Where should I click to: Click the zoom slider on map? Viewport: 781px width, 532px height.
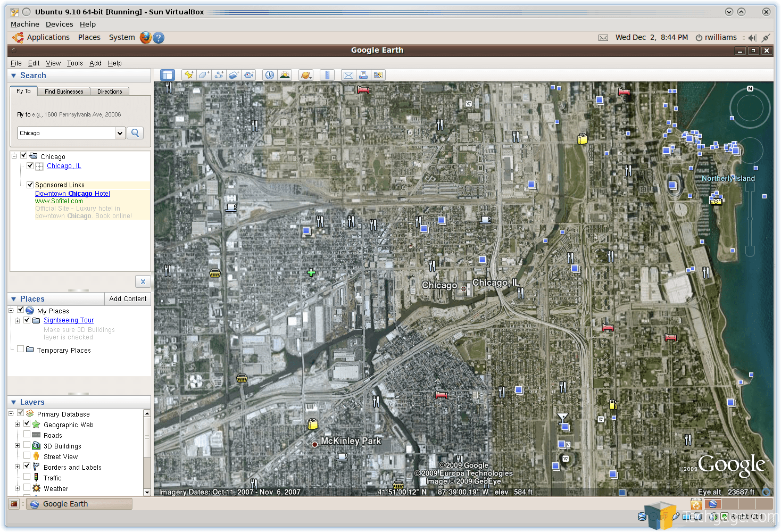click(x=750, y=219)
